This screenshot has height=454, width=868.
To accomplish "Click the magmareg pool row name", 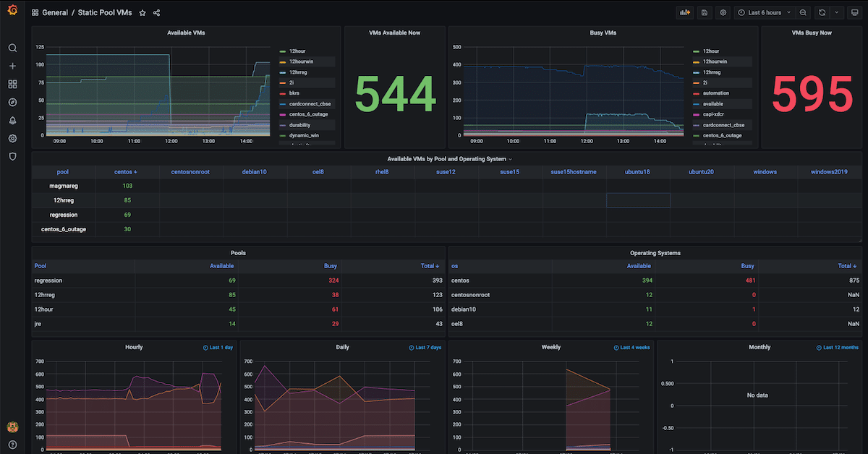I will [x=63, y=186].
